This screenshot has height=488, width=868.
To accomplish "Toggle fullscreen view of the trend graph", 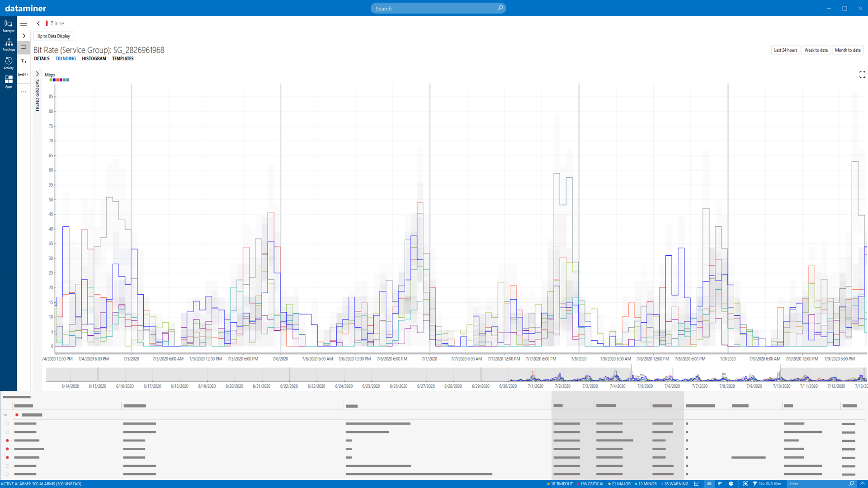I will coord(862,75).
